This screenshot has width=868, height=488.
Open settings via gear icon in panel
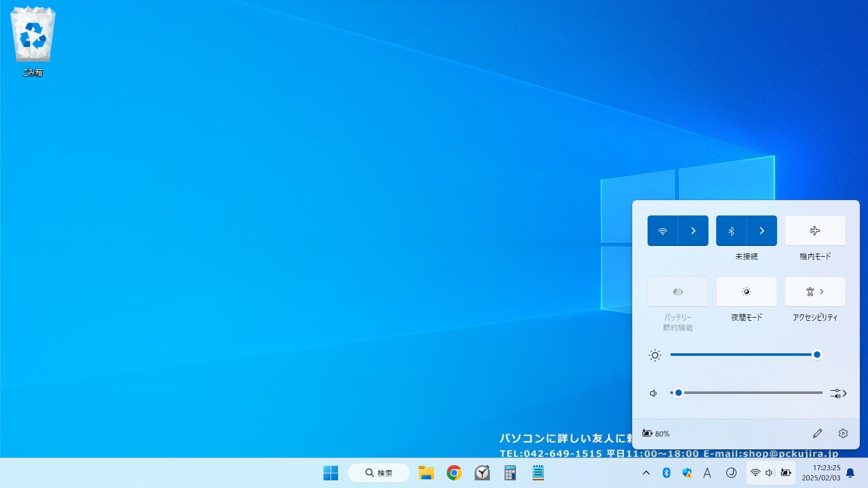[x=843, y=433]
